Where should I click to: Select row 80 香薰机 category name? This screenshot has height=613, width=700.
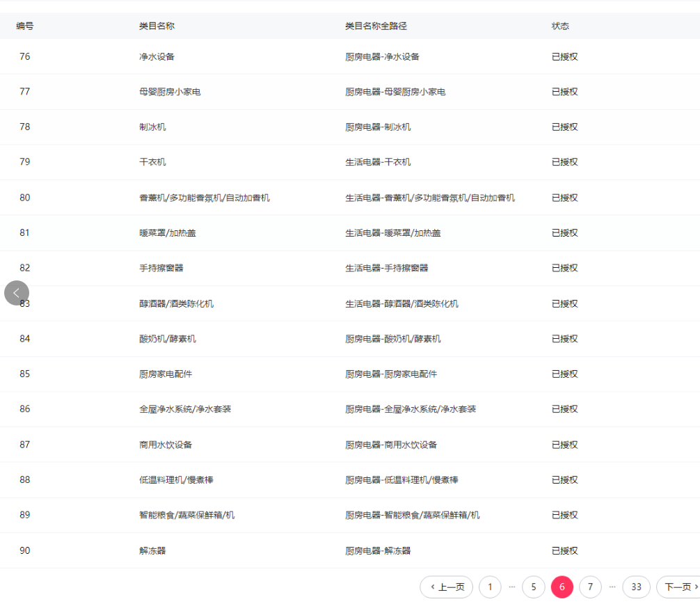tap(204, 198)
